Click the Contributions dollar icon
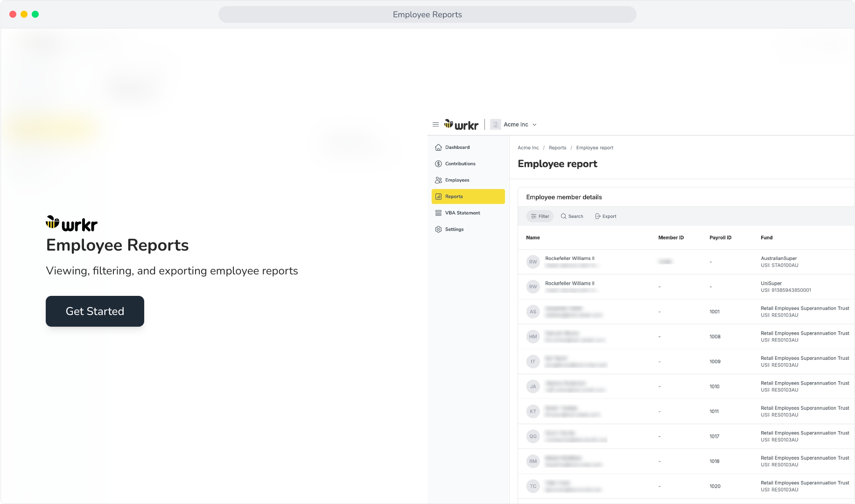The width and height of the screenshot is (855, 504). tap(438, 164)
